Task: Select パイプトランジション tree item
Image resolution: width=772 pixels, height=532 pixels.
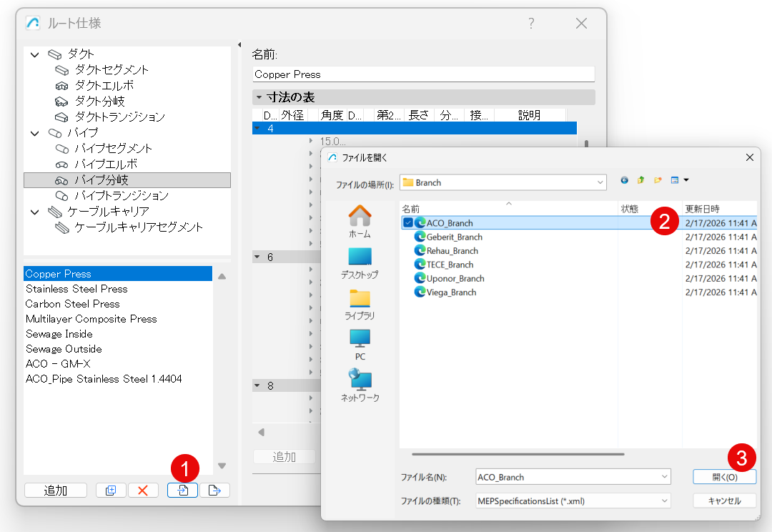Action: [122, 195]
